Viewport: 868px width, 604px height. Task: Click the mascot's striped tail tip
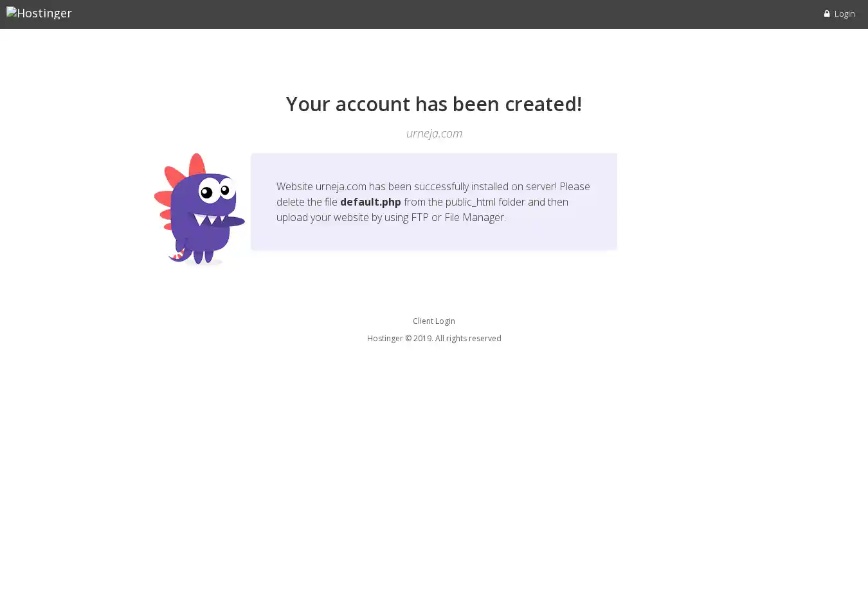(177, 256)
